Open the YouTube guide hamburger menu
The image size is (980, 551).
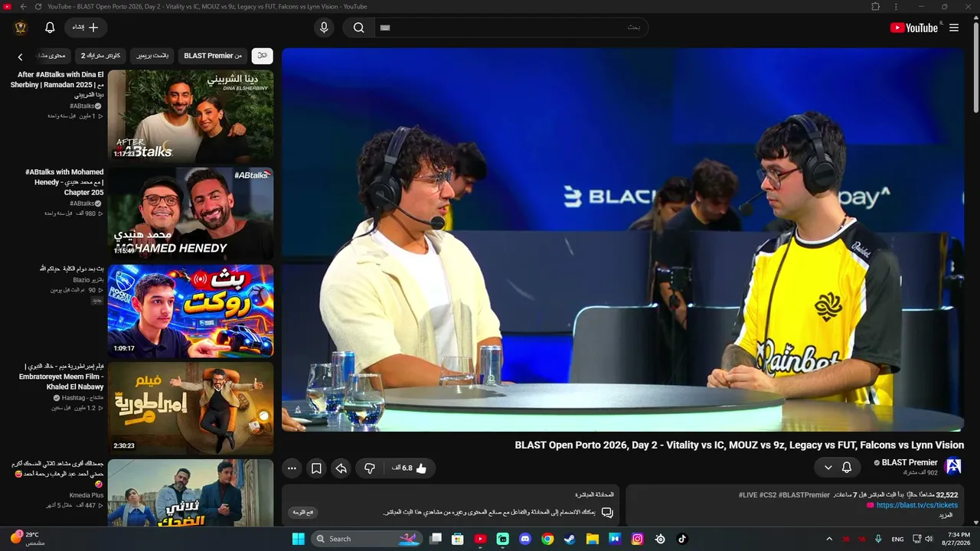pyautogui.click(x=954, y=28)
